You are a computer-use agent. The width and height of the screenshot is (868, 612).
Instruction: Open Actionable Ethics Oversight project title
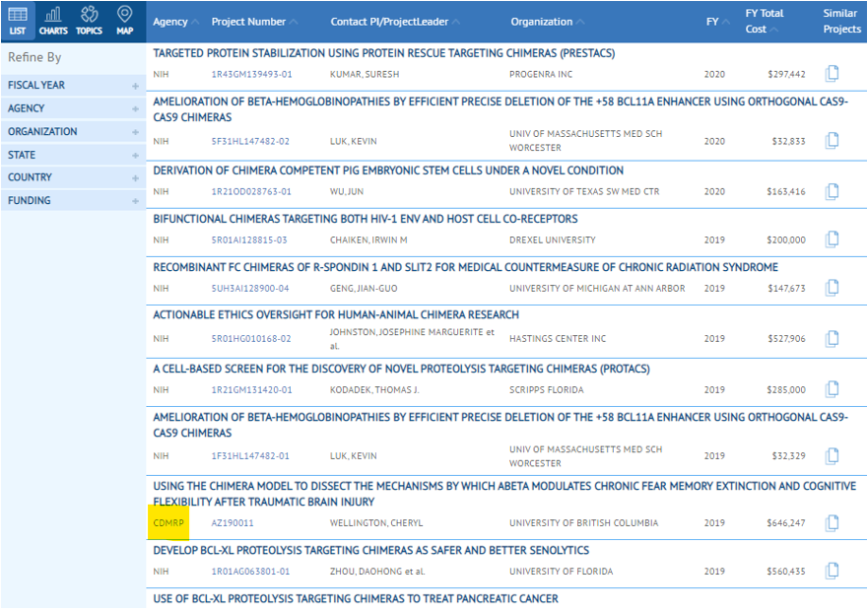click(x=336, y=314)
